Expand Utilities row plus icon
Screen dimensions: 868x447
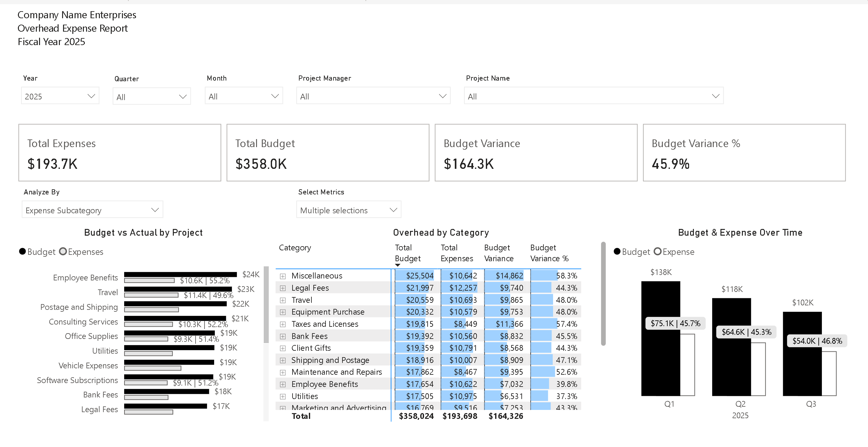point(283,396)
